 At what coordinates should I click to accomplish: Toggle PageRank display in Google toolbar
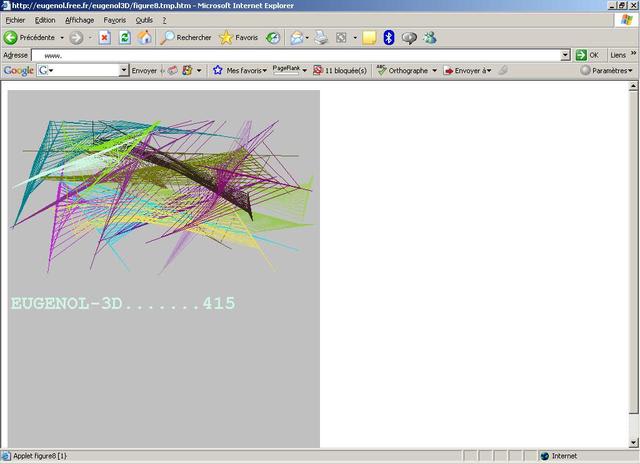[290, 71]
